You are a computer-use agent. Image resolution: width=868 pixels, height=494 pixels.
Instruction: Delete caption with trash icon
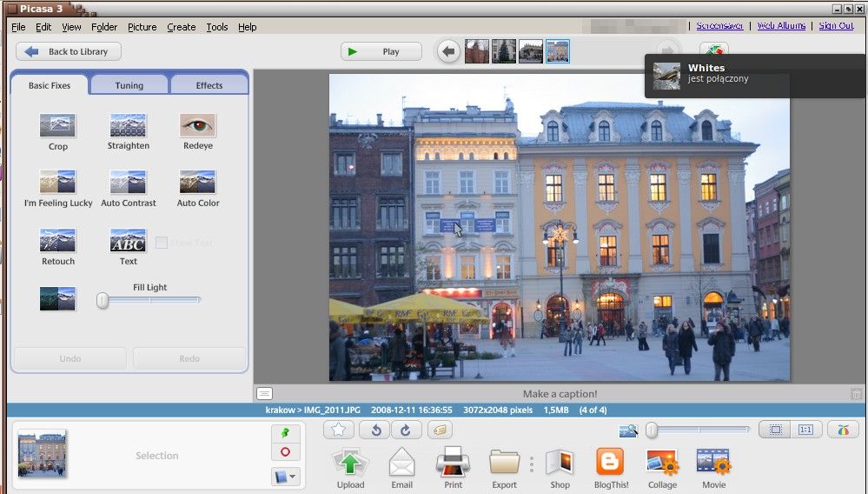(856, 394)
